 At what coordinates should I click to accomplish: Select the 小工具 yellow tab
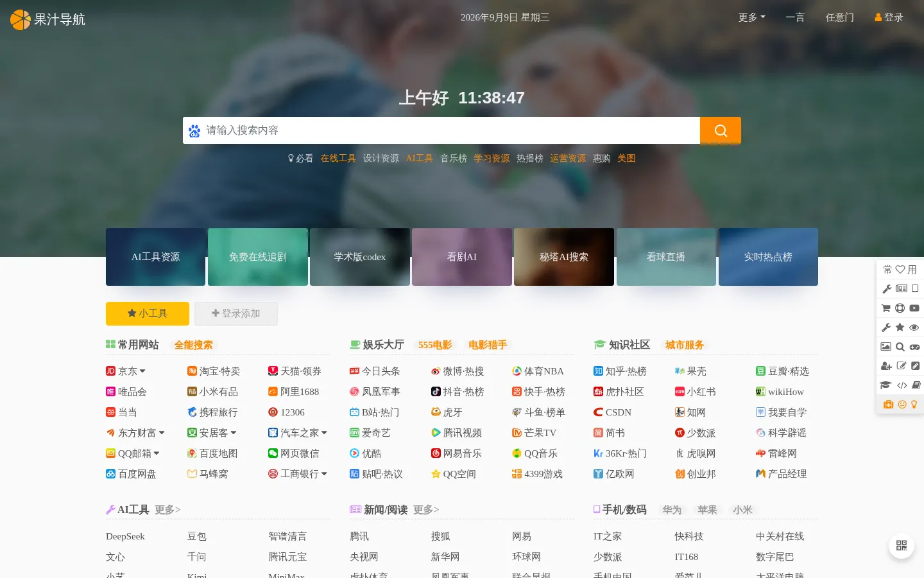(148, 313)
